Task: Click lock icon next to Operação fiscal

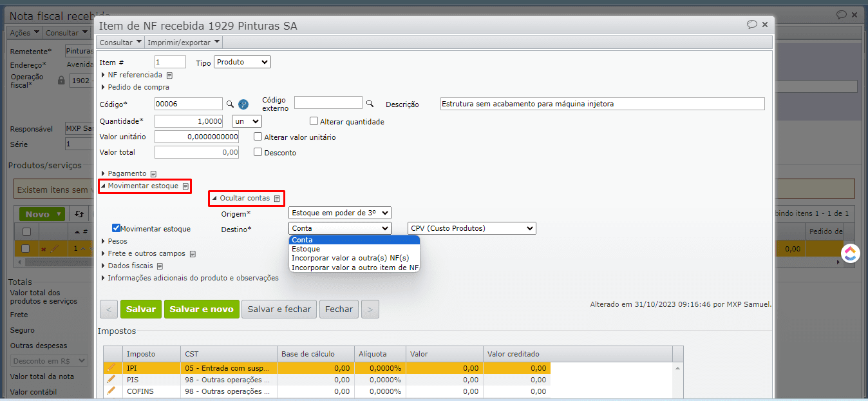Action: (x=61, y=81)
